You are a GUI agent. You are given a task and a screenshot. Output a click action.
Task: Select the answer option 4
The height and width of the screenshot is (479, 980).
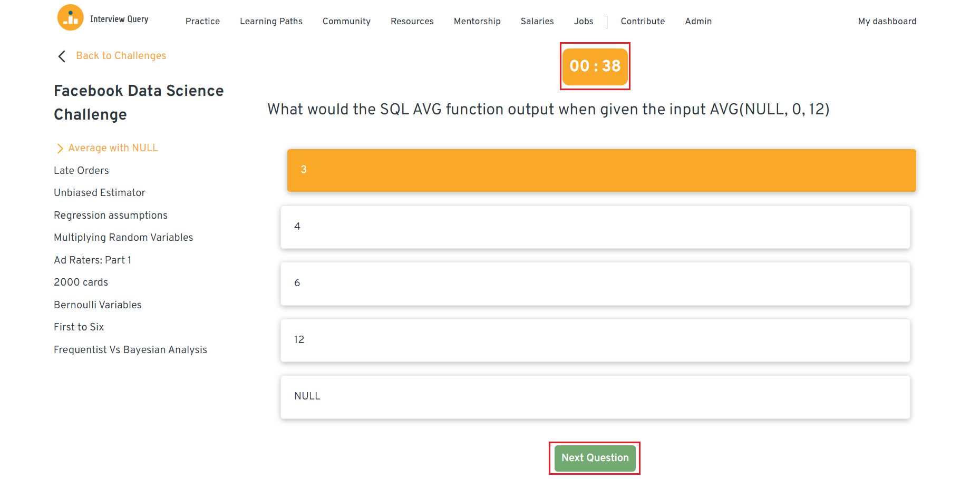pos(595,227)
